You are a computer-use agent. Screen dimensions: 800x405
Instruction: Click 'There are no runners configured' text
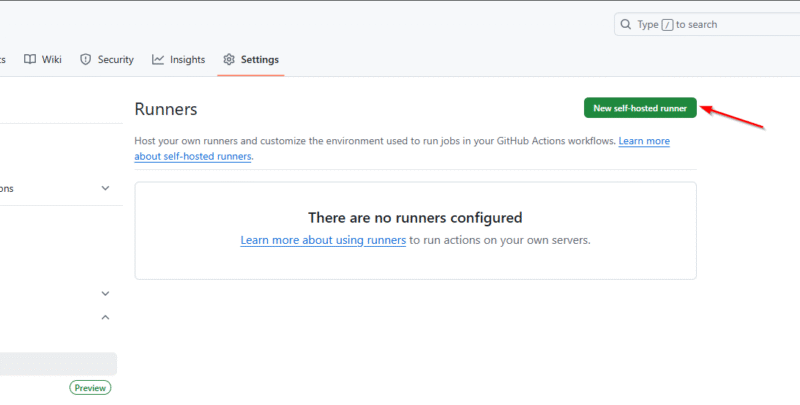point(415,218)
